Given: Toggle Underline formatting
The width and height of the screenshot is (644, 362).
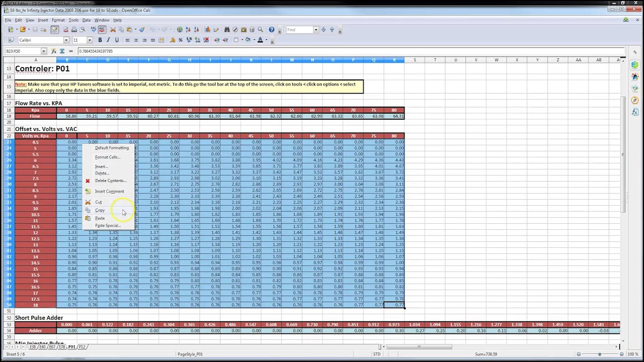Looking at the screenshot, I should (x=117, y=40).
